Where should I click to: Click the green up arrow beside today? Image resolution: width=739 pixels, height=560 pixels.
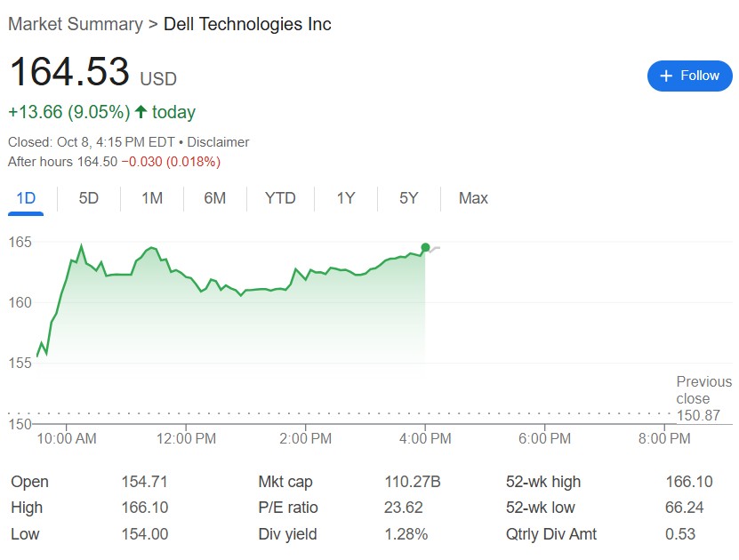(x=141, y=112)
